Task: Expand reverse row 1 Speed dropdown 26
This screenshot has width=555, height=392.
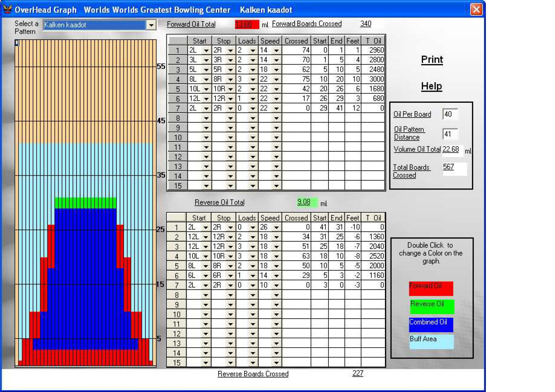Action: tap(277, 227)
